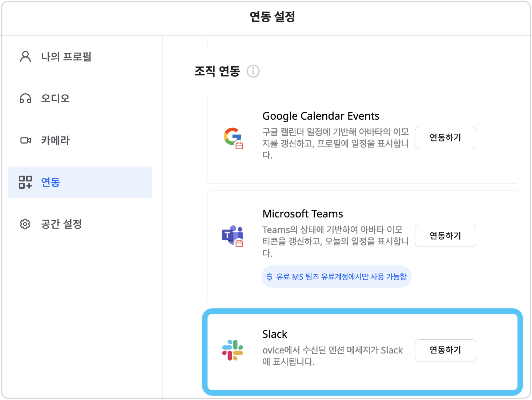
Task: Click 연동하기 for Microsoft Teams
Action: (445, 236)
